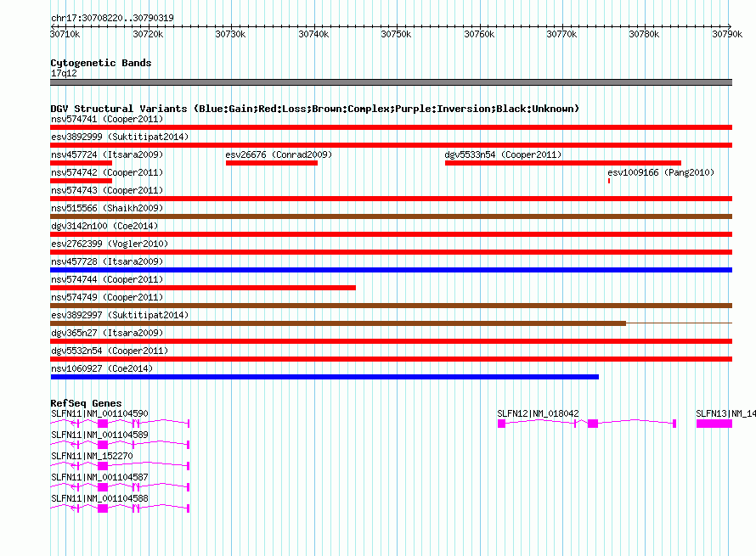The width and height of the screenshot is (756, 556).
Task: Click the 17q12 cytogenetic band bar
Action: click(x=391, y=82)
